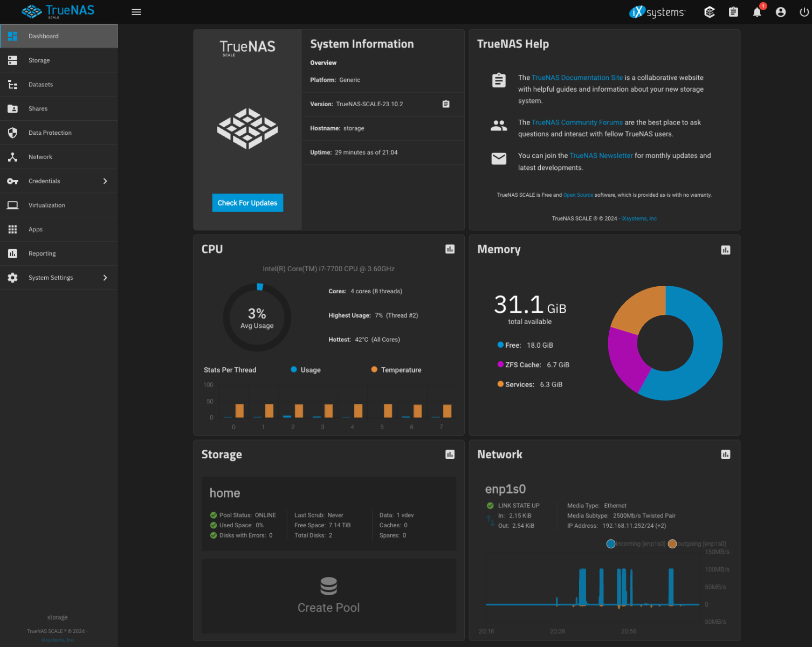Viewport: 812px width, 647px height.
Task: Open TrueNAS Documentation Site link
Action: tap(577, 78)
